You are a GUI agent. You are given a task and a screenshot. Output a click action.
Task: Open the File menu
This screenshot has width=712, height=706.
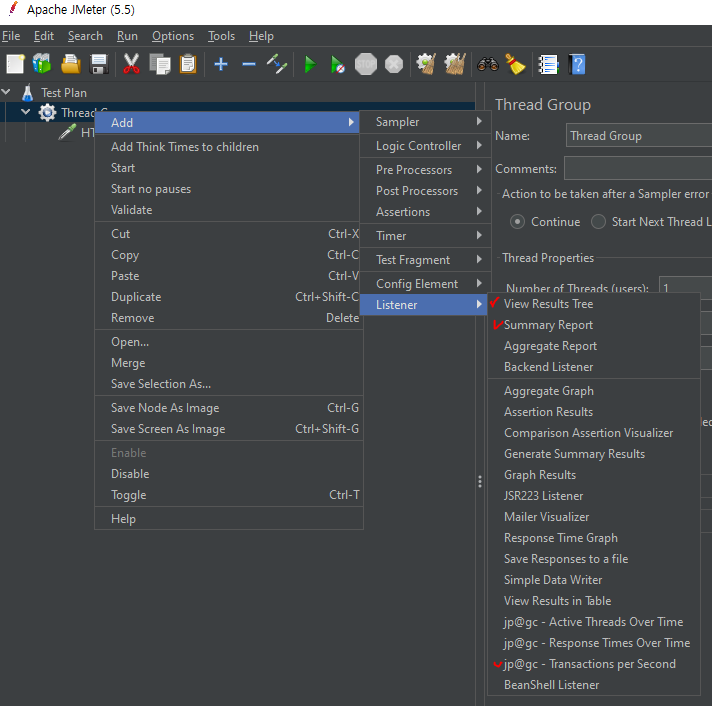click(11, 36)
